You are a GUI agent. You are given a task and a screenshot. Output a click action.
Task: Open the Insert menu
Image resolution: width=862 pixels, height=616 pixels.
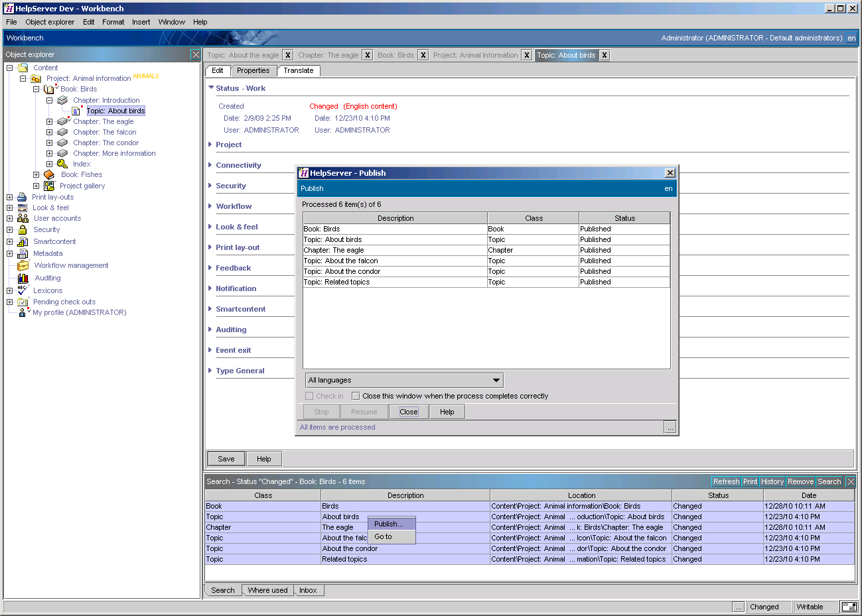pos(141,22)
